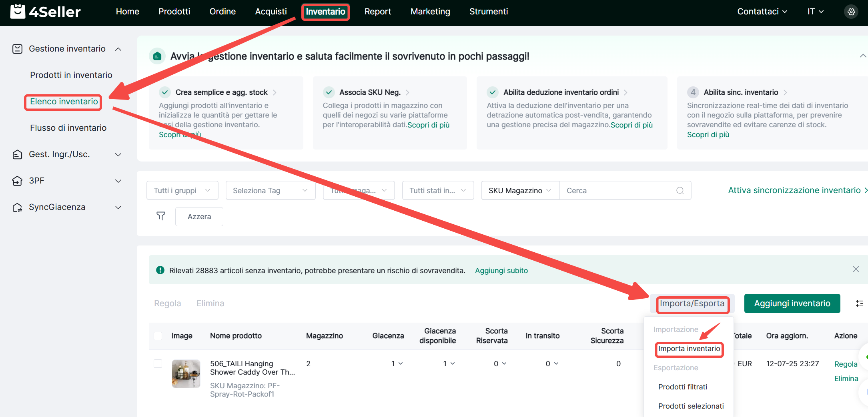Click the Gest. Ingr./Usc. sidebar icon
868x417 pixels.
pos(17,155)
